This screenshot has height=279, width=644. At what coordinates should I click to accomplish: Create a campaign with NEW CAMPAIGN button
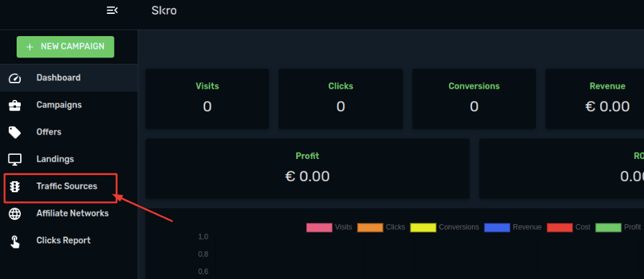[x=65, y=46]
